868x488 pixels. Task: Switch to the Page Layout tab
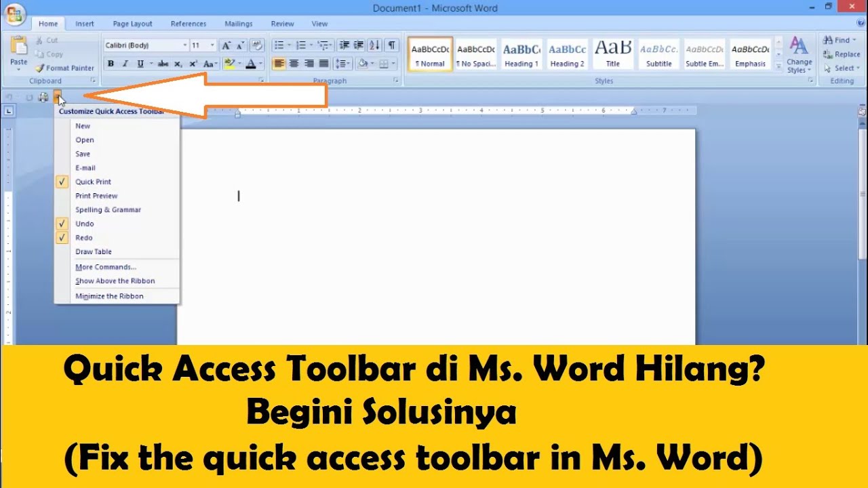(x=132, y=24)
